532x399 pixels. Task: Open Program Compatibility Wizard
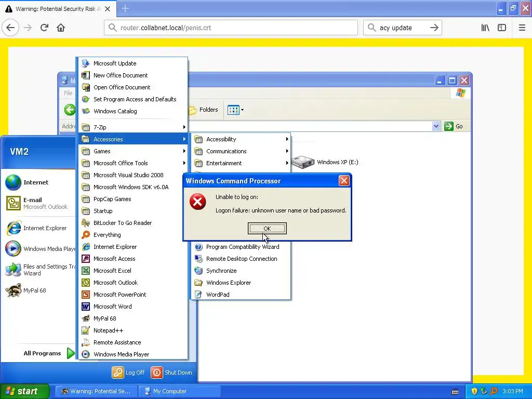[241, 247]
